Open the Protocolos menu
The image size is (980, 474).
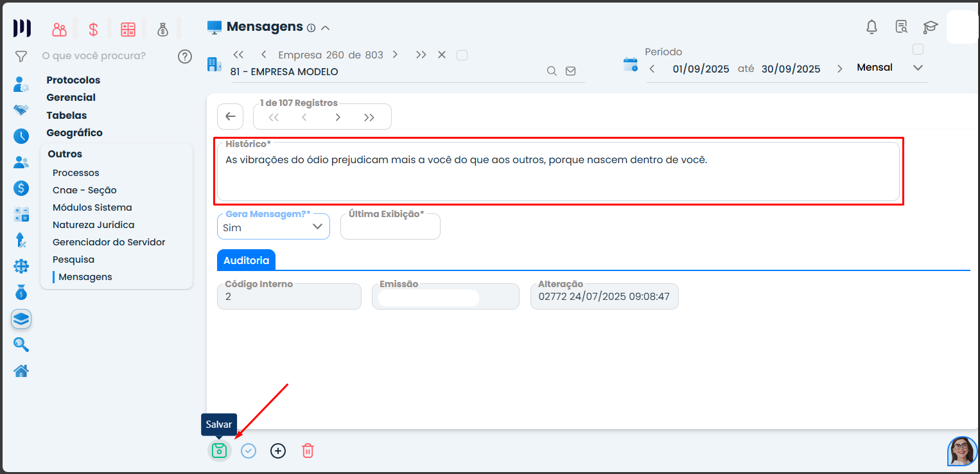click(73, 80)
